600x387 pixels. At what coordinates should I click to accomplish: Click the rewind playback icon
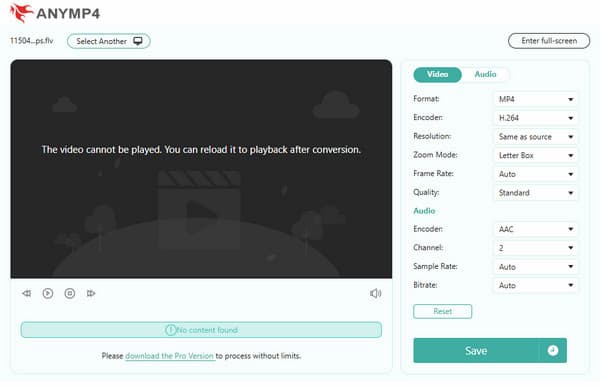(26, 294)
